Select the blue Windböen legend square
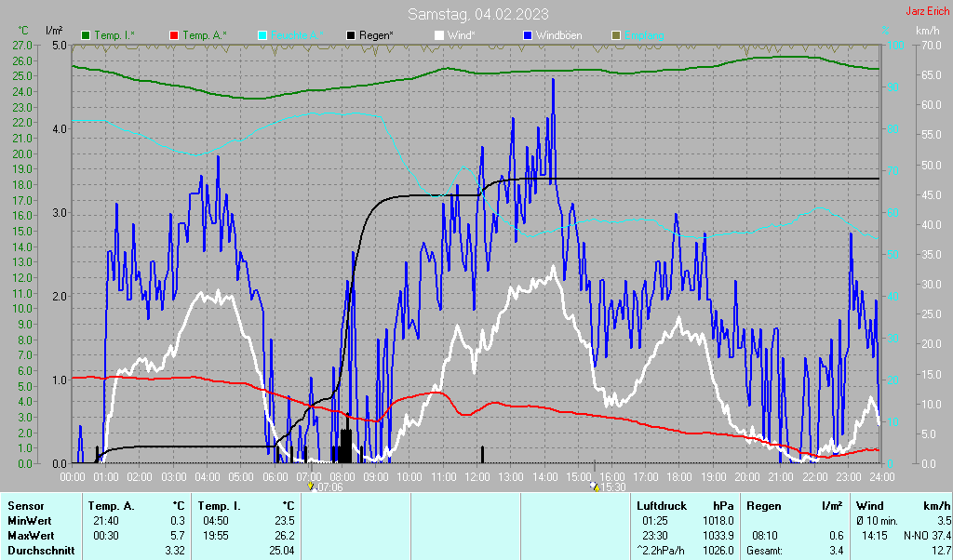The width and height of the screenshot is (953, 560). click(528, 35)
